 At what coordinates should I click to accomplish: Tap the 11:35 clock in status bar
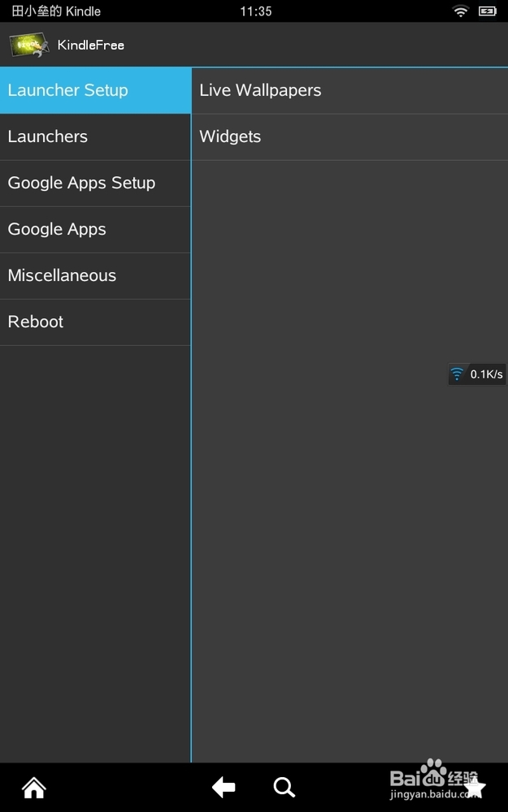[256, 11]
